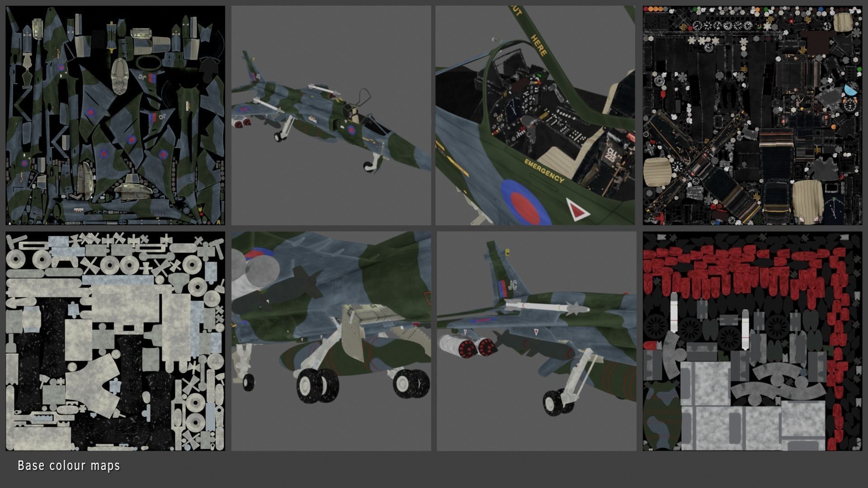Image resolution: width=868 pixels, height=488 pixels.
Task: Click the blue artificial horizon gauge texture
Action: tap(851, 89)
